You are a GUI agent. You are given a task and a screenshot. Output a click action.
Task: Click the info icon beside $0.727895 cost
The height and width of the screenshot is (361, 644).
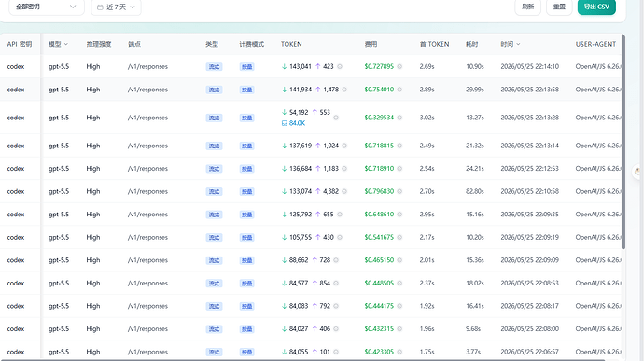pyautogui.click(x=399, y=66)
